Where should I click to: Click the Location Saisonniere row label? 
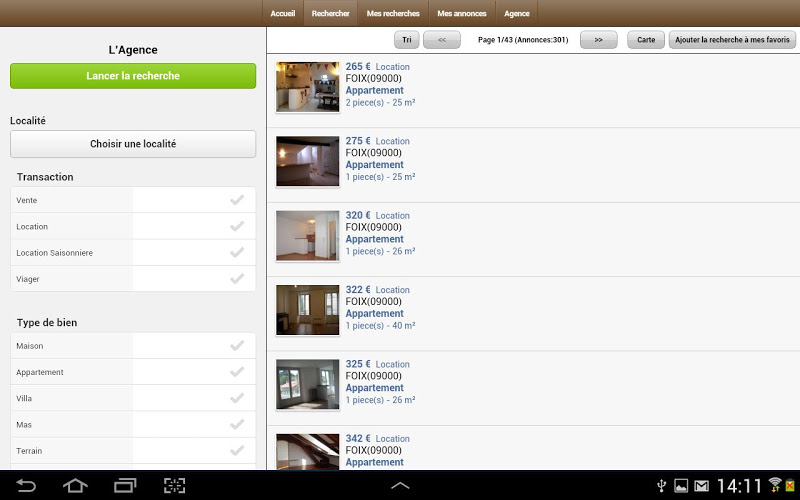click(55, 253)
